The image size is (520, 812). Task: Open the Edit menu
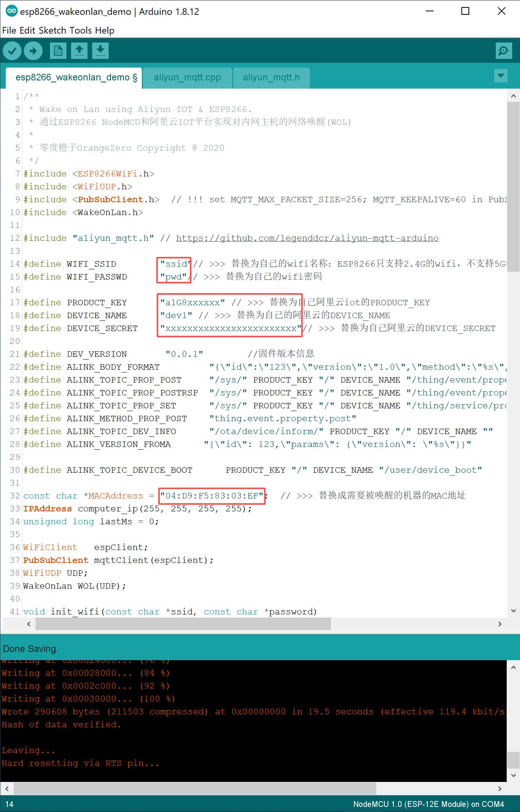(27, 30)
